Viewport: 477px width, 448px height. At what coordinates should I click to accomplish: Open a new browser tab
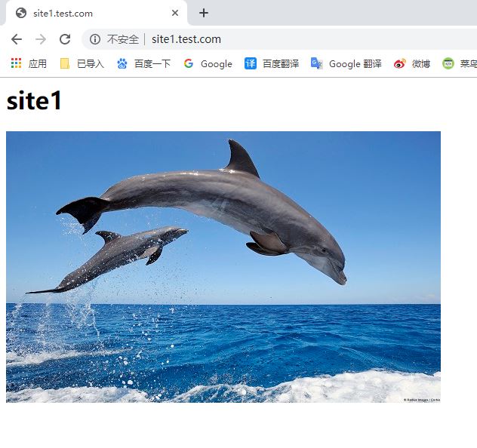click(x=204, y=13)
